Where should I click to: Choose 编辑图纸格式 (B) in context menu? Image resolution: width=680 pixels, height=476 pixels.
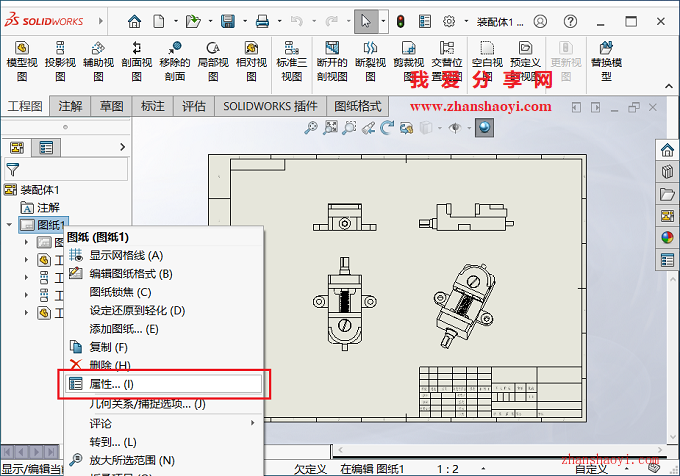click(163, 274)
